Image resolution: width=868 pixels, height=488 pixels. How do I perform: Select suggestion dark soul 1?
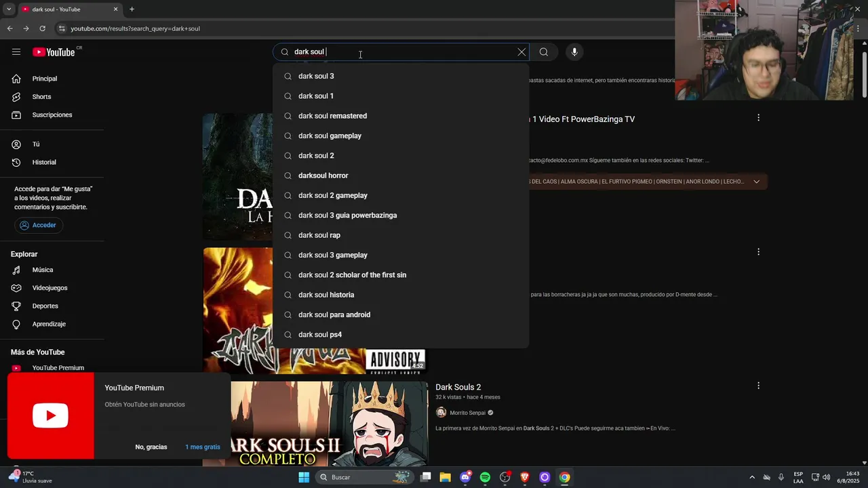coord(401,96)
